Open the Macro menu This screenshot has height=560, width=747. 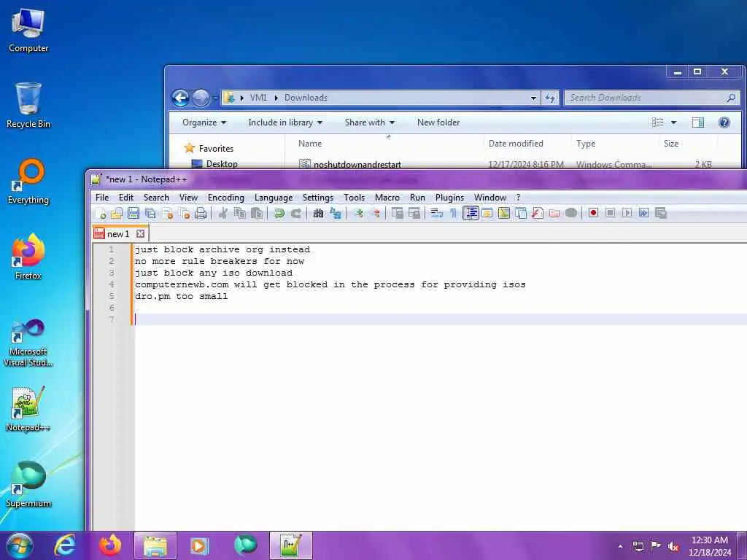tap(387, 197)
